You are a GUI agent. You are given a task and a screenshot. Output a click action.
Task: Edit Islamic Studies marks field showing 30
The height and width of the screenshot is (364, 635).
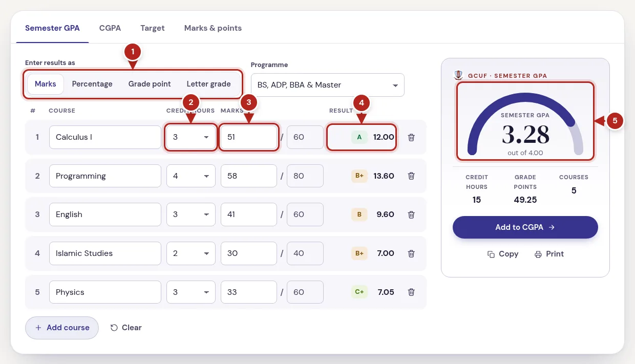249,253
